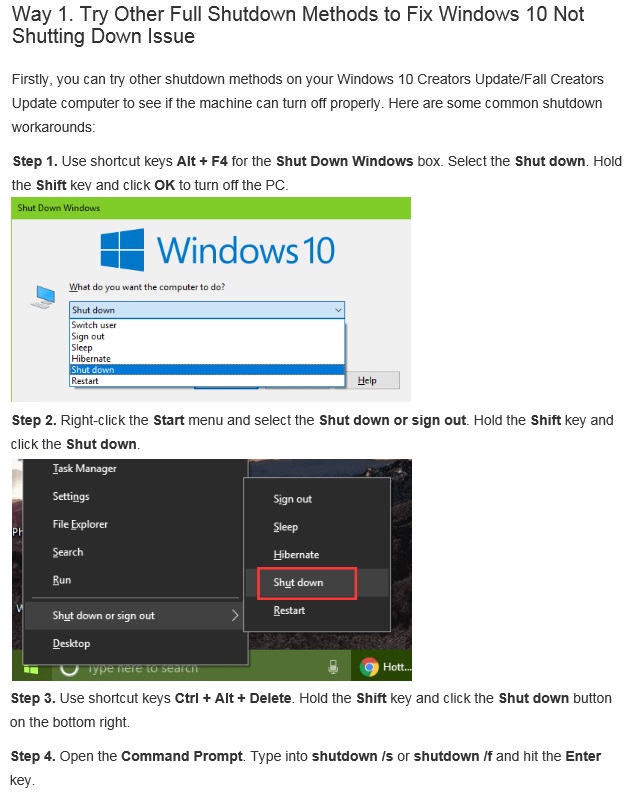Screen dimensions: 633x798
Task: Click the Windows Start button icon
Action: pyautogui.click(x=31, y=669)
